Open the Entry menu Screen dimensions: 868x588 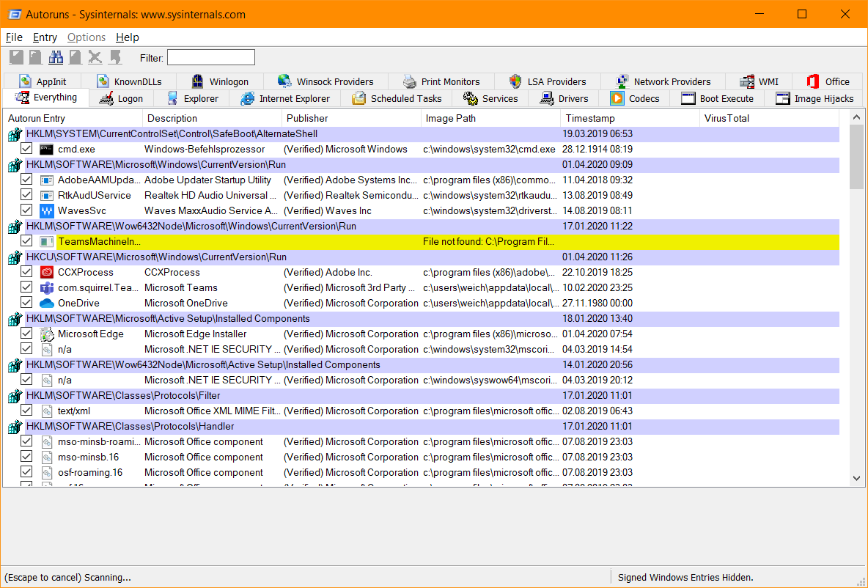[x=45, y=37]
